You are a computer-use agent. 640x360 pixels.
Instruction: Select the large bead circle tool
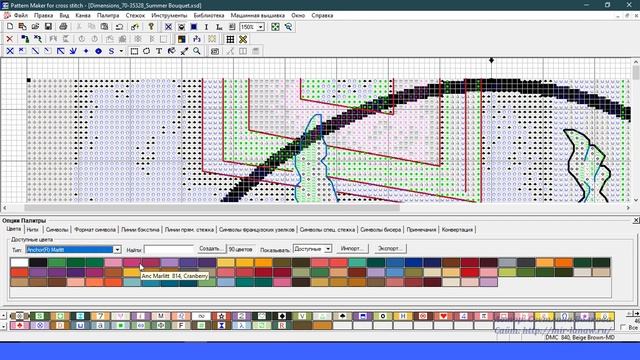point(98,51)
